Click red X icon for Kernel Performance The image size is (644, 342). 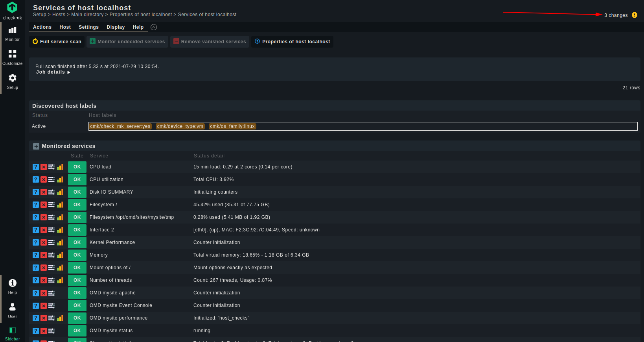point(44,242)
